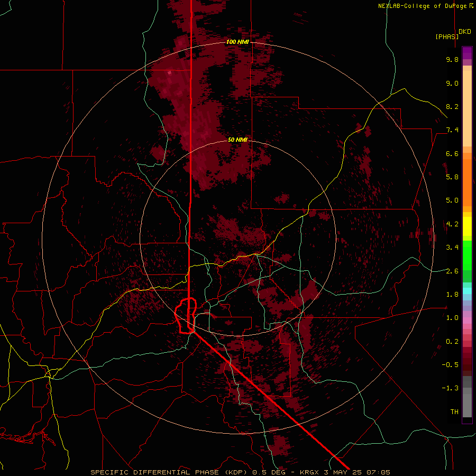Click the 0.2 scale value
The height and width of the screenshot is (476, 476).
point(452,342)
